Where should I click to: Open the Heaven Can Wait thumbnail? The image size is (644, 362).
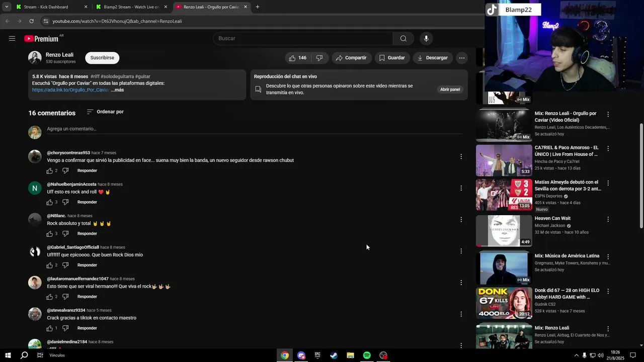(x=504, y=231)
